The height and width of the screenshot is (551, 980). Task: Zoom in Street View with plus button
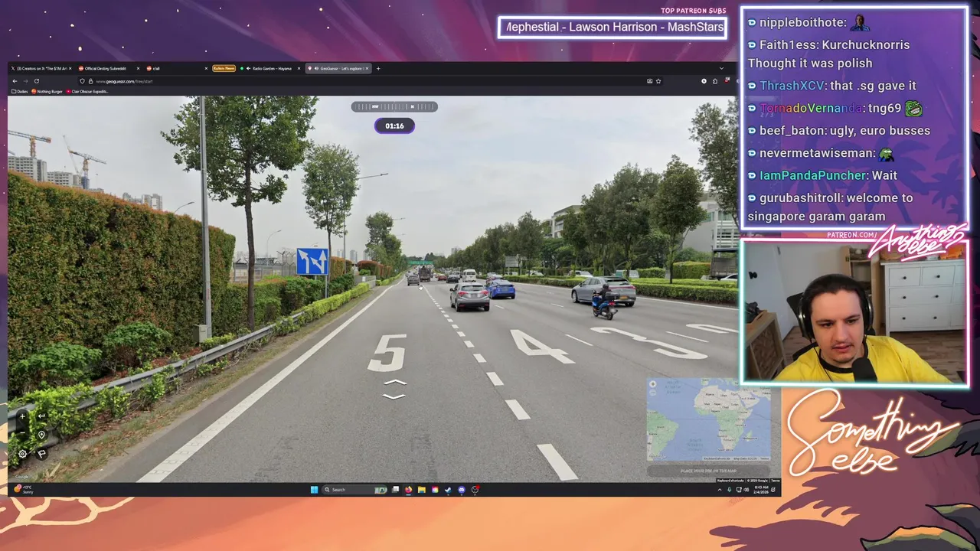22,417
